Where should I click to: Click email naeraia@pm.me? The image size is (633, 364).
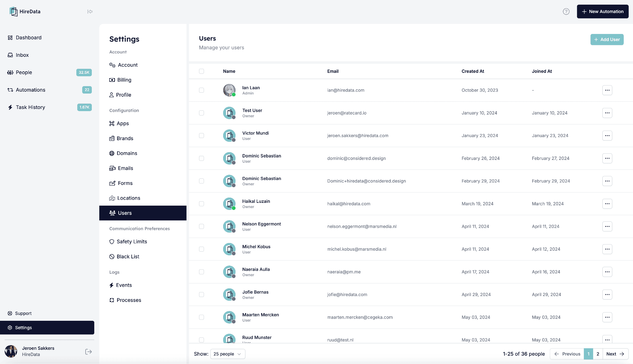click(x=344, y=272)
